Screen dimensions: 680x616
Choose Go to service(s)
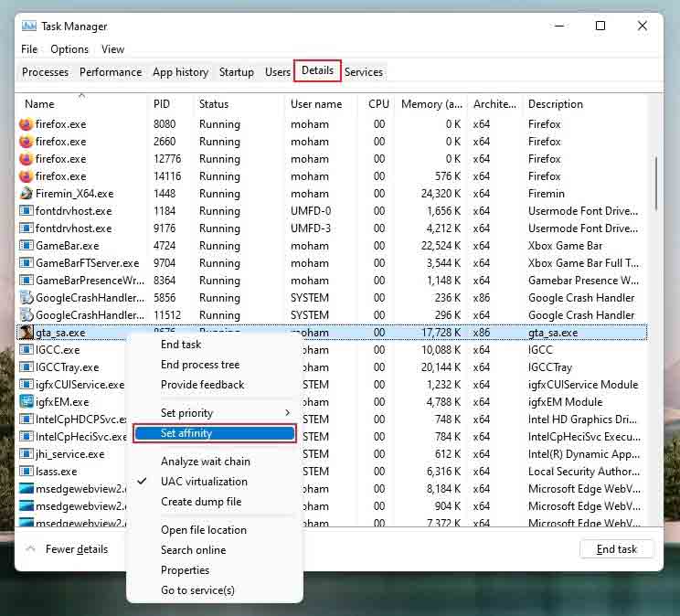click(x=197, y=590)
